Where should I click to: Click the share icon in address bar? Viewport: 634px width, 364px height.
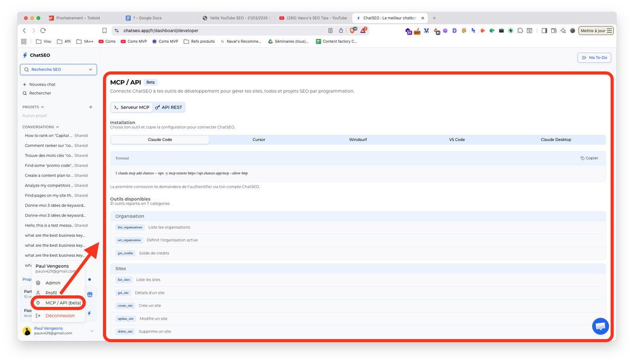pos(341,31)
